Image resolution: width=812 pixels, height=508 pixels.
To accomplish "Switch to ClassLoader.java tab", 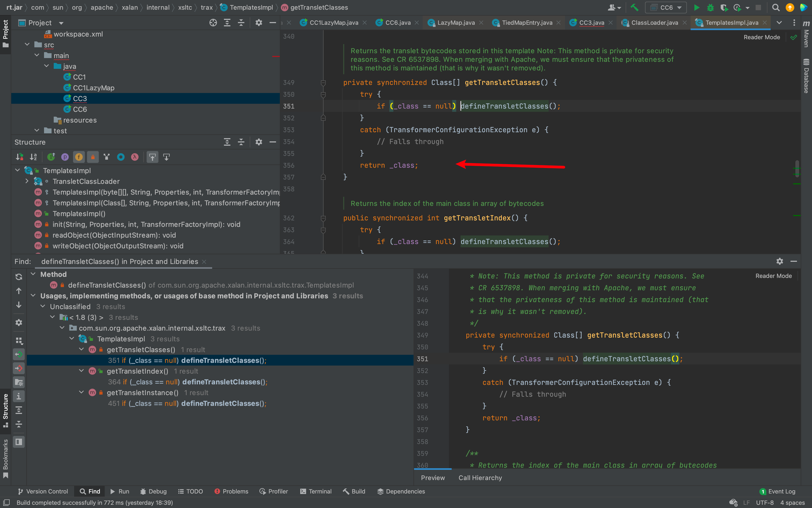I will coord(654,23).
